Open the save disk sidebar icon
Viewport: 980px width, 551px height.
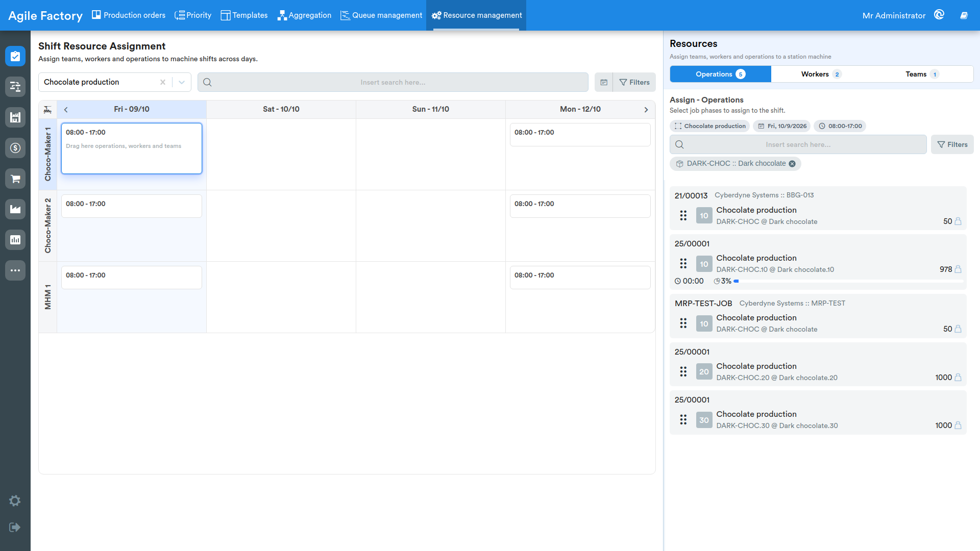coord(15,117)
